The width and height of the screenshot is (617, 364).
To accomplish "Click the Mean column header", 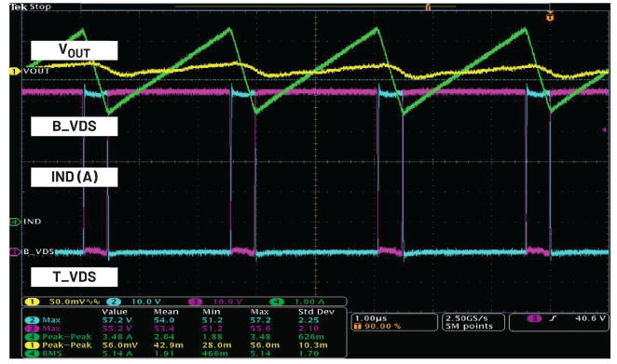I will point(166,312).
